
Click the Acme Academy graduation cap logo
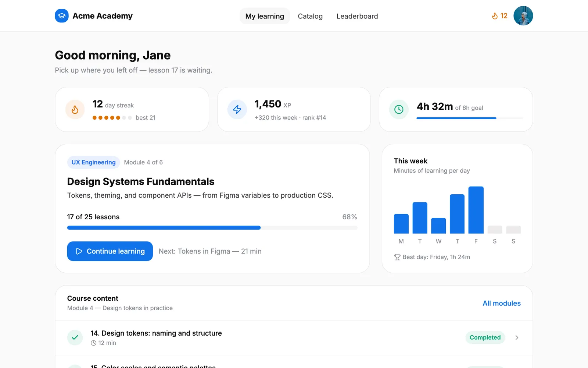pyautogui.click(x=62, y=16)
